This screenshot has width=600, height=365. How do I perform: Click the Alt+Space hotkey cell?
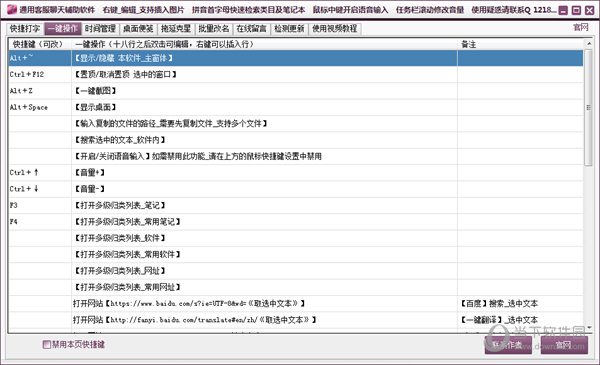coord(40,108)
